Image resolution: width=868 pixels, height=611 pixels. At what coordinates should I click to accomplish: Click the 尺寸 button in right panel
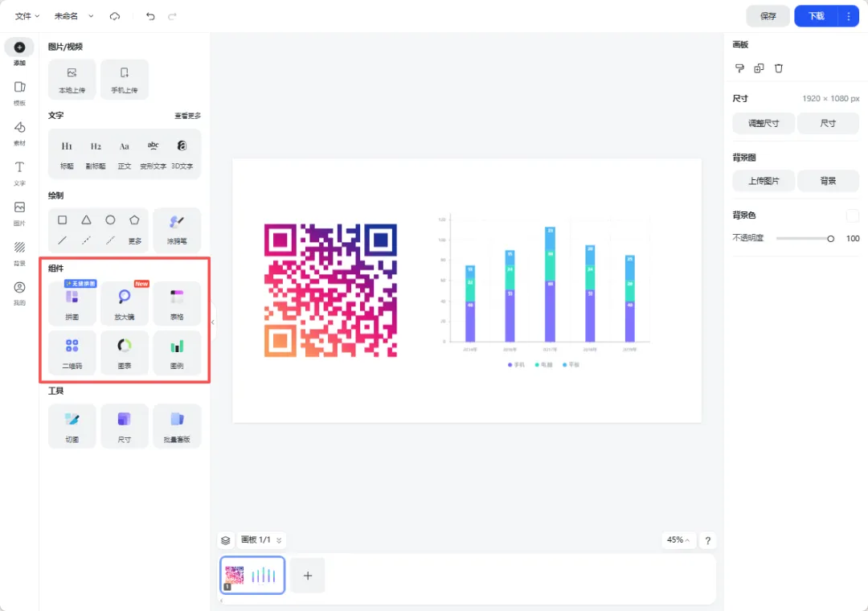[x=828, y=123]
